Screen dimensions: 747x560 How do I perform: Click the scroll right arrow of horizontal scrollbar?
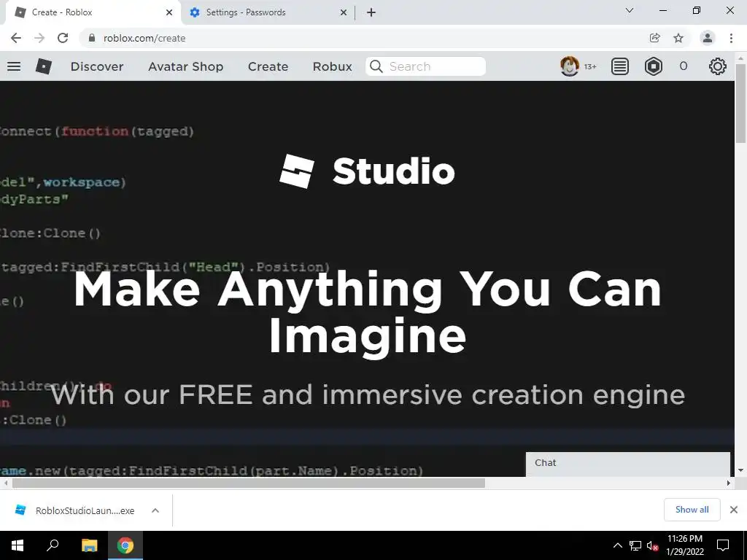tap(729, 483)
